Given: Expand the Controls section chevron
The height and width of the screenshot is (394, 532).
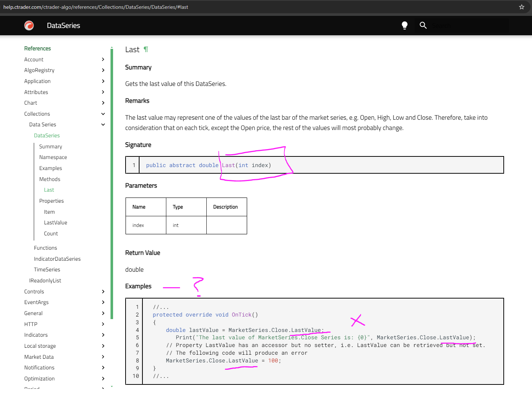Looking at the screenshot, I should [x=103, y=292].
